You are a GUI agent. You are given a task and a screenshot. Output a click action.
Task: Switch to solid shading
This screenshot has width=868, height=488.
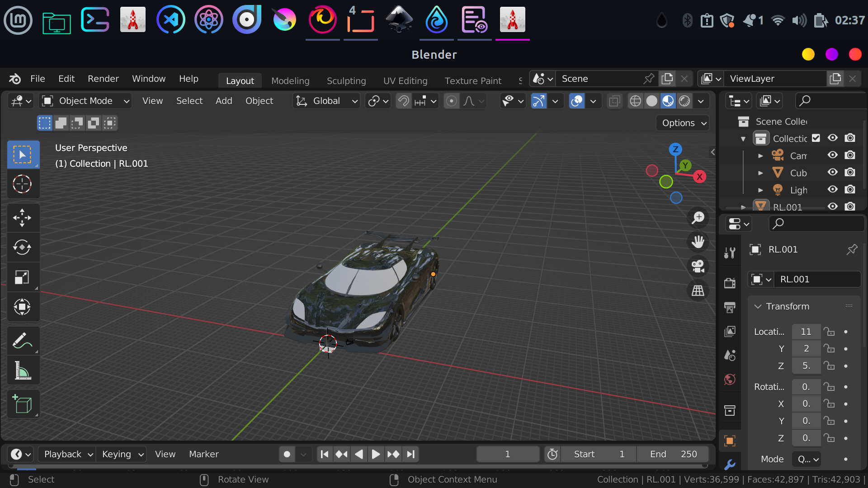[x=651, y=101]
